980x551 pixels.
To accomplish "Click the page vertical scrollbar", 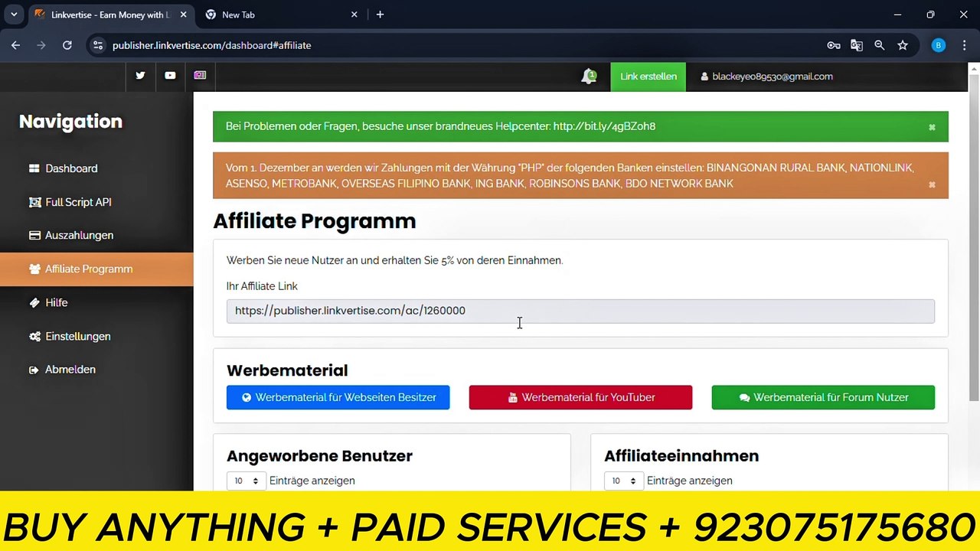I will [974, 237].
